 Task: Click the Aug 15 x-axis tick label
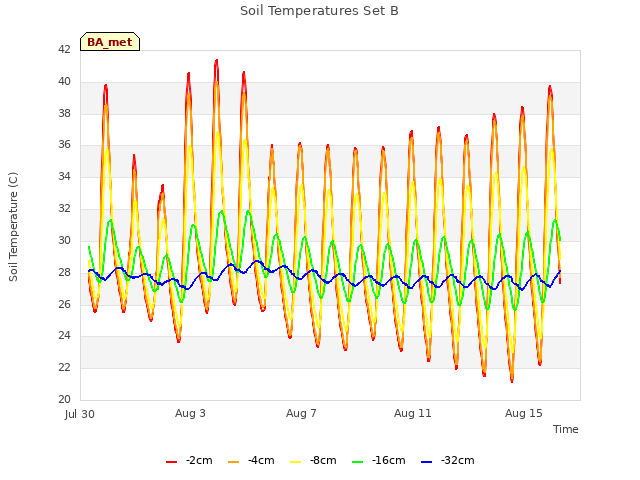point(524,413)
